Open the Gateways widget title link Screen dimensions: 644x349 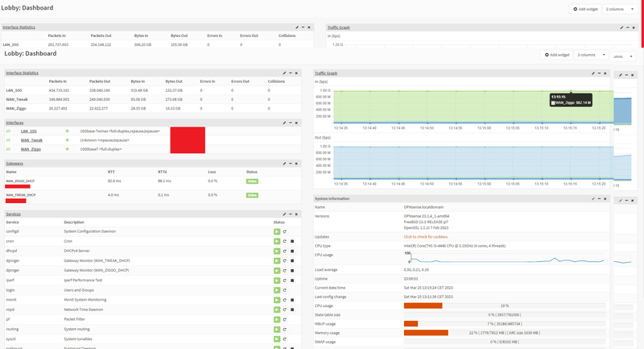tap(14, 164)
